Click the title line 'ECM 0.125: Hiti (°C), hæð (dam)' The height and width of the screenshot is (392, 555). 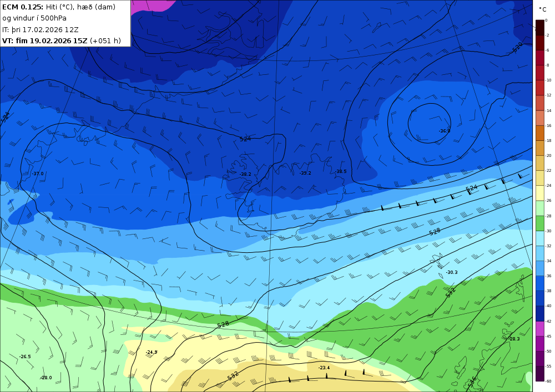point(59,7)
